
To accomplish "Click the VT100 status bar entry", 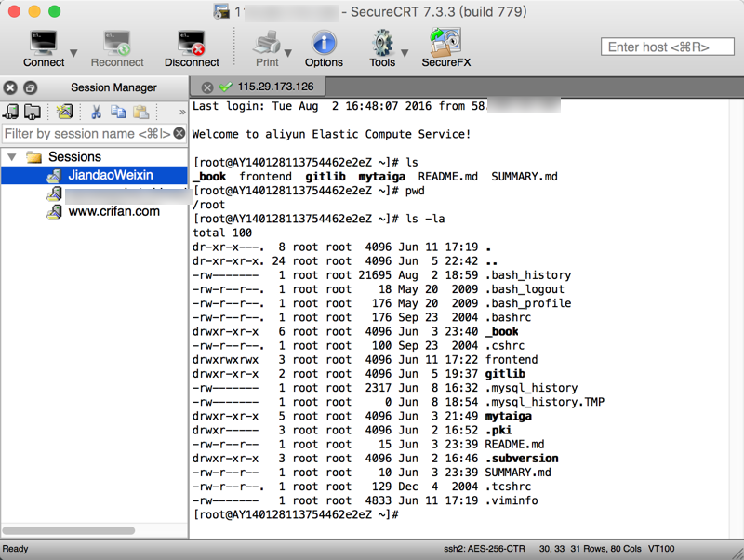I will pyautogui.click(x=661, y=549).
